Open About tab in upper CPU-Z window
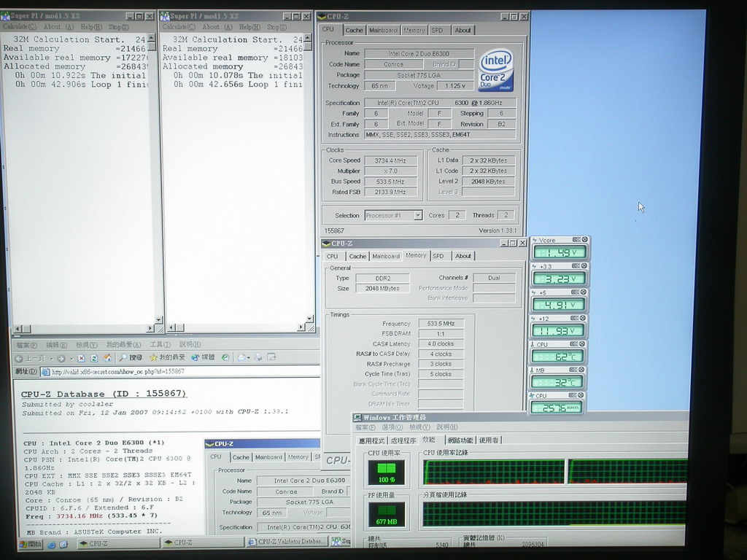The image size is (747, 560). (462, 31)
